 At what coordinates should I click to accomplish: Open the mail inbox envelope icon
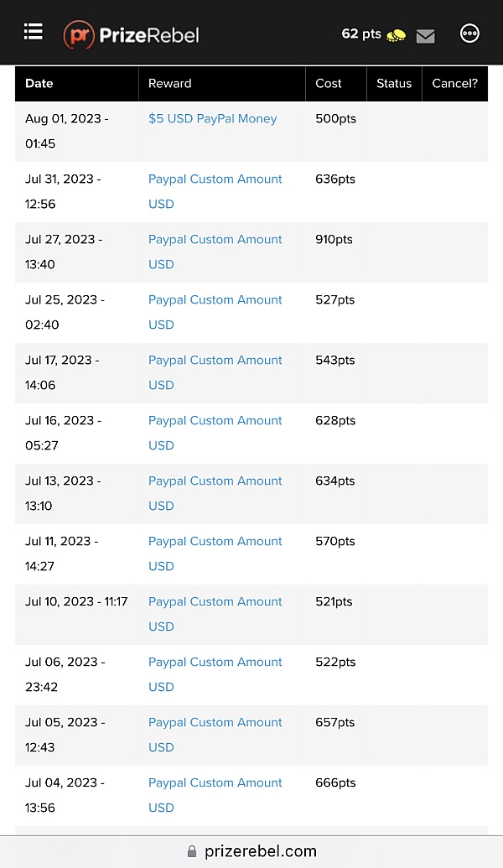pyautogui.click(x=426, y=36)
